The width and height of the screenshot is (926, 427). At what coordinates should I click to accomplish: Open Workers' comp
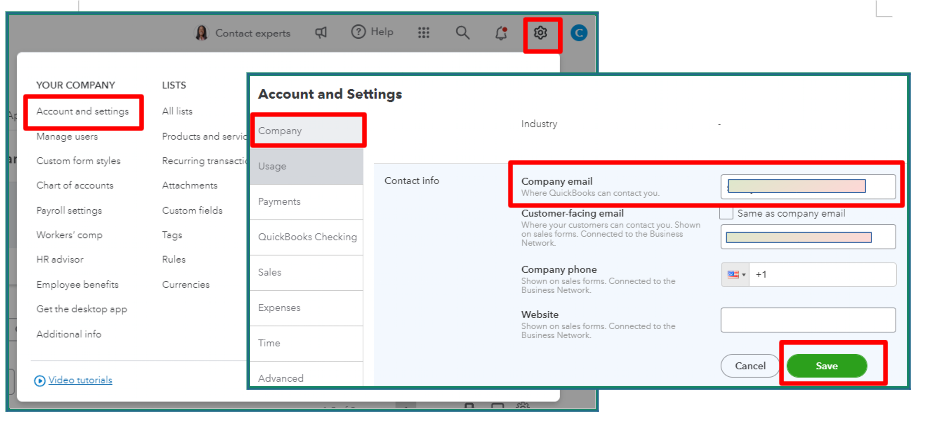pos(69,235)
